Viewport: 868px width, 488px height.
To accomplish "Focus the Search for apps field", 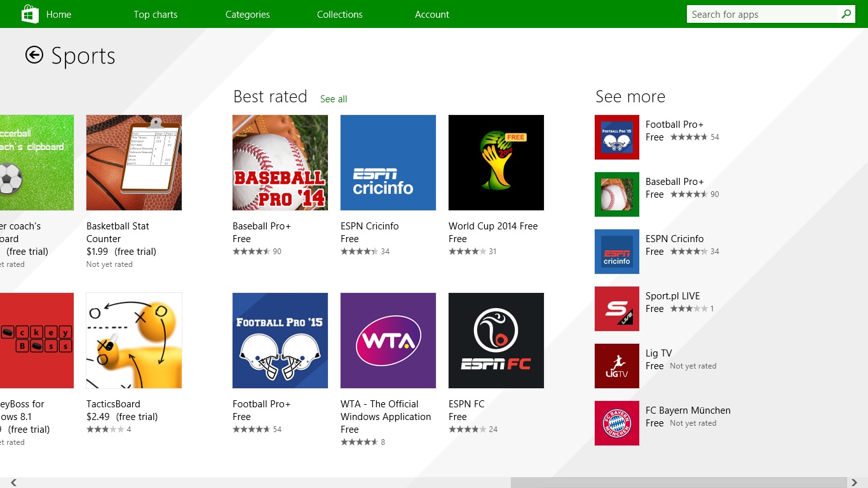I will point(763,14).
